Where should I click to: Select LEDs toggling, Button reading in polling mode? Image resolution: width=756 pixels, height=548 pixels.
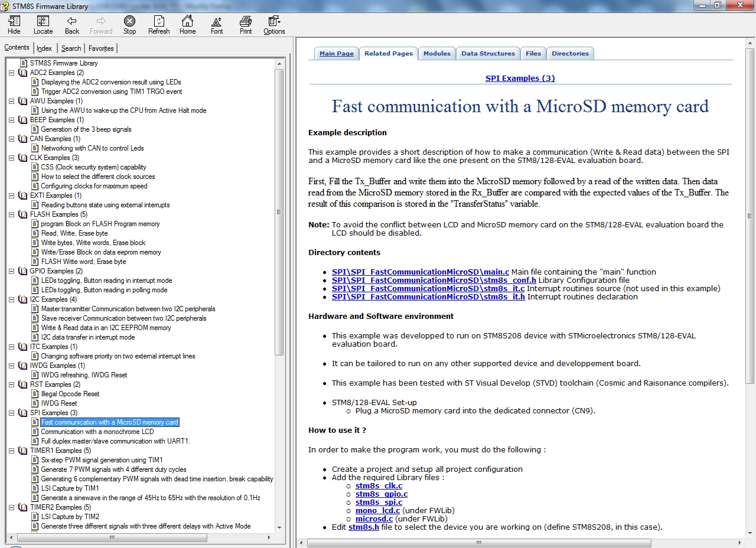click(x=104, y=290)
